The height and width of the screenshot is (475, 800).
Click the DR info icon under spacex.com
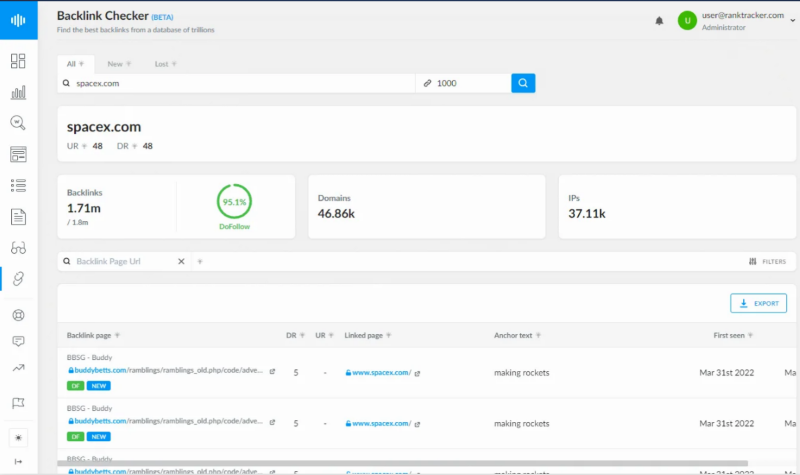(x=135, y=146)
